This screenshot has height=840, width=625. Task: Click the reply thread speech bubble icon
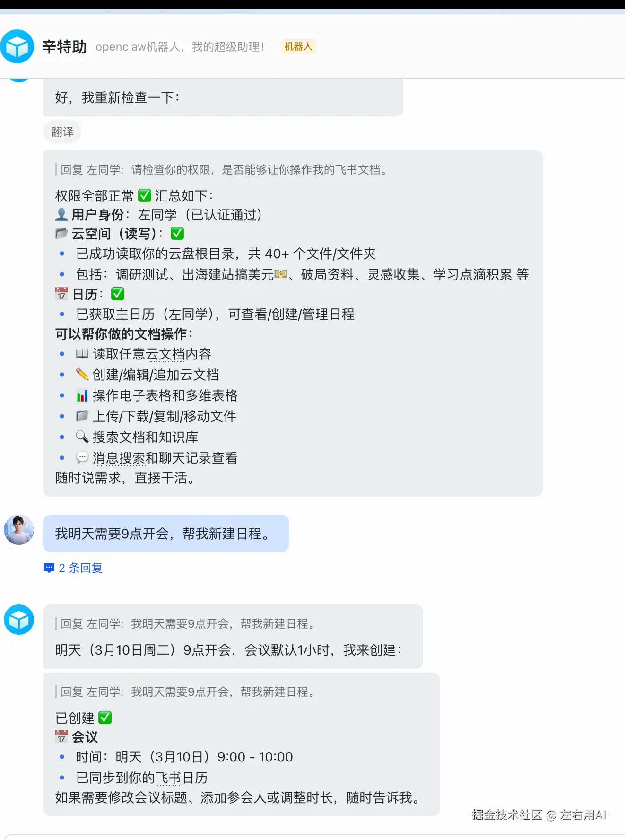point(49,568)
